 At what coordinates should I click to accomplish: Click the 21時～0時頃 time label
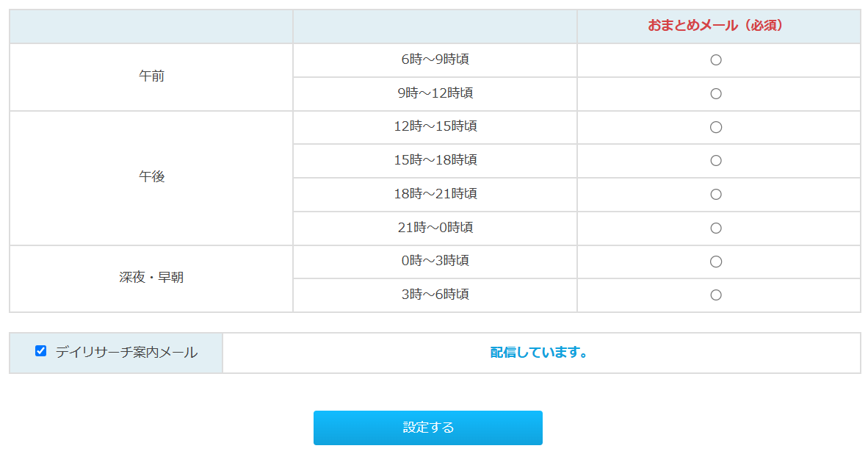coord(435,228)
